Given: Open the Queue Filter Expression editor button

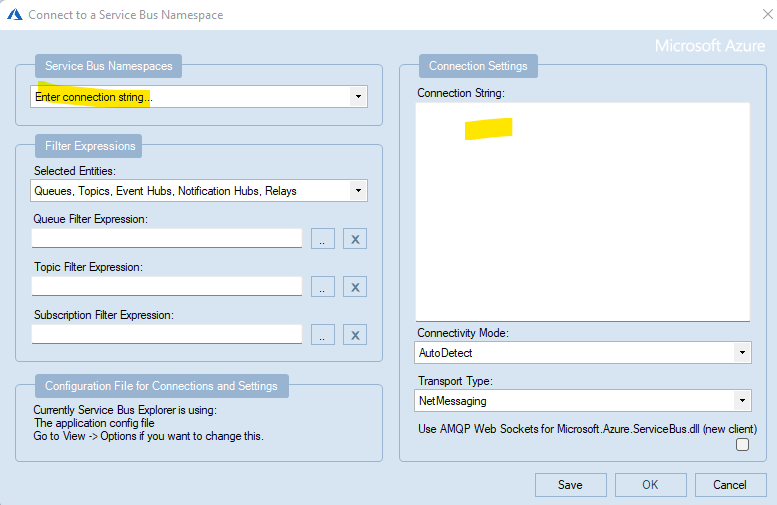Looking at the screenshot, I should coord(323,239).
